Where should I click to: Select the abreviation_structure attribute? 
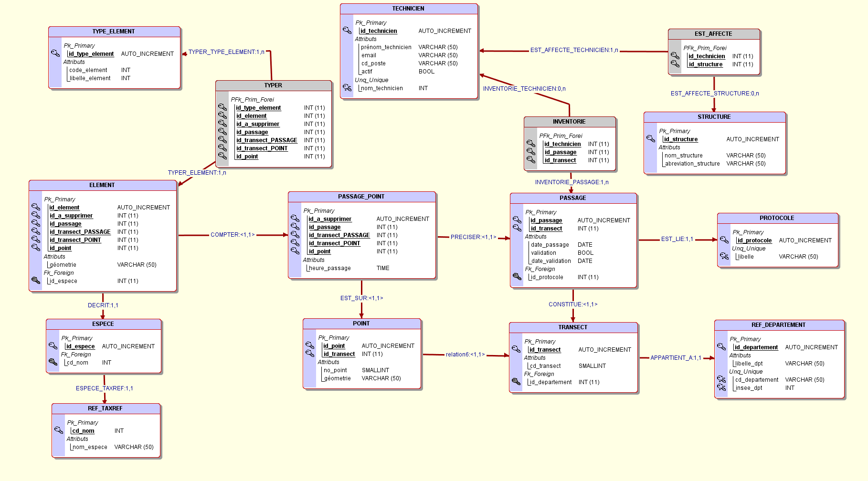pyautogui.click(x=692, y=164)
